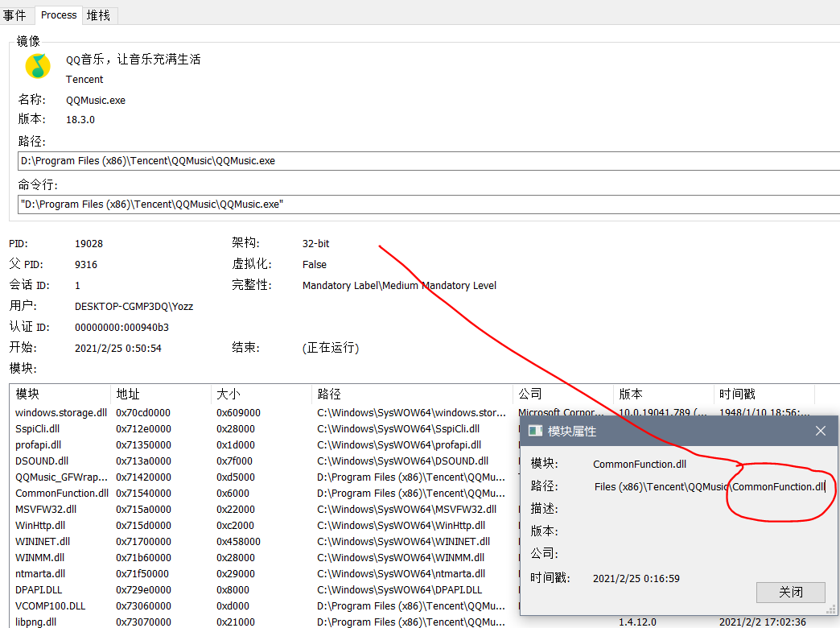The image size is (840, 628).
Task: Click the Mandatory Label integrity value
Action: (x=399, y=285)
